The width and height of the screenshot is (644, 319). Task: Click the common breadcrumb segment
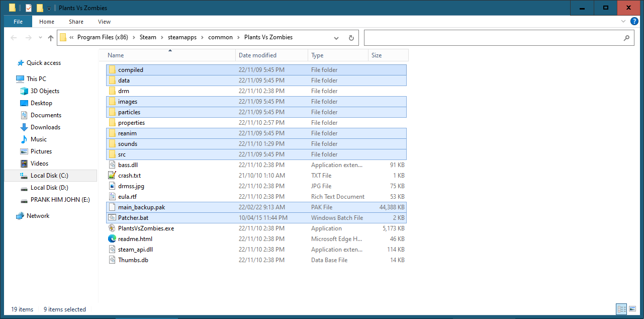220,37
